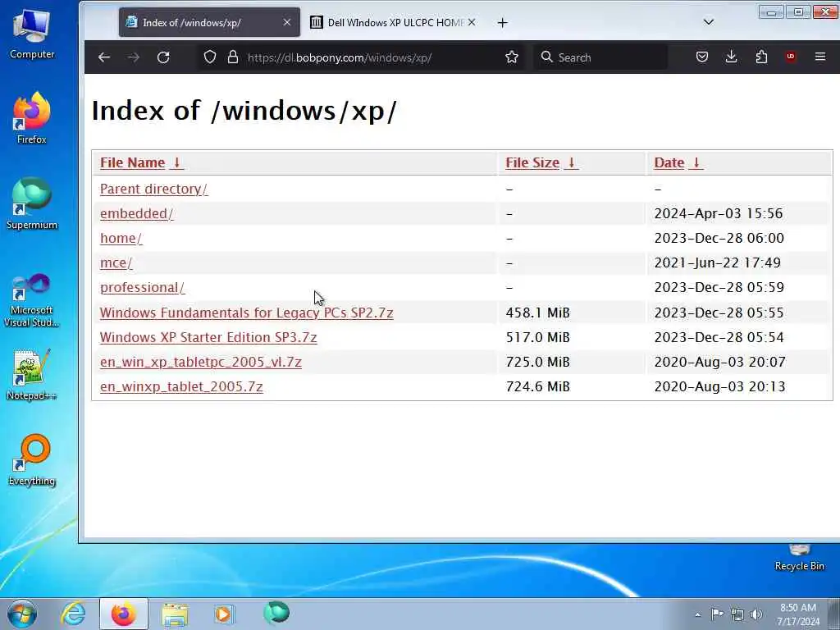Open the taskbar clock and date
Image resolution: width=840 pixels, height=630 pixels.
[x=798, y=614]
